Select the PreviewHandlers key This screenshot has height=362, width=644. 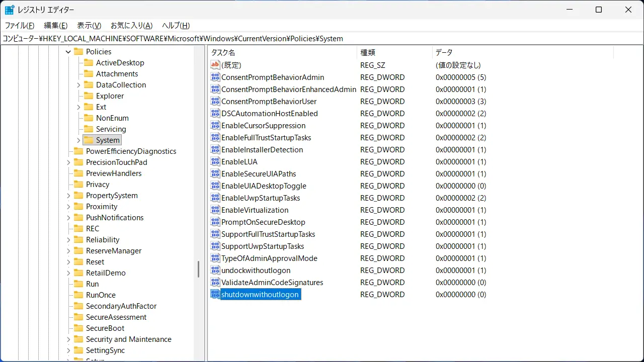tap(114, 173)
